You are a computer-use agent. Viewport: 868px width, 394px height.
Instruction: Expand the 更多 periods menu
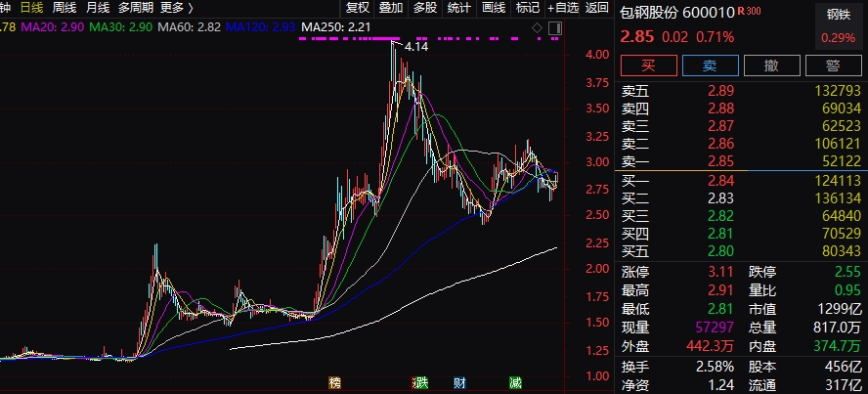click(177, 8)
